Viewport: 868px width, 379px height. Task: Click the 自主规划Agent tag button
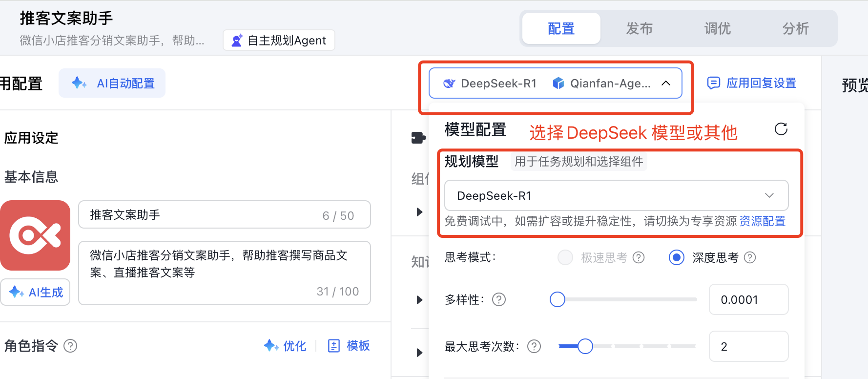point(279,40)
